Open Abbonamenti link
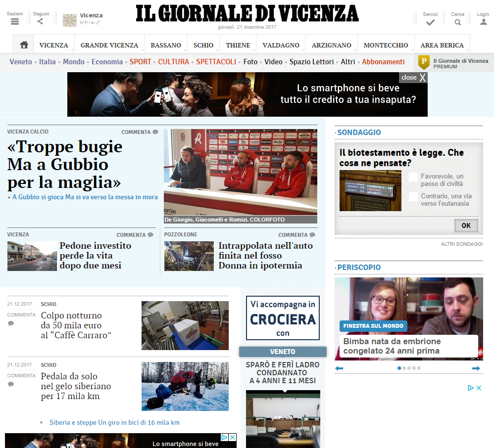Viewport: 494px width, 448px height. pos(383,62)
